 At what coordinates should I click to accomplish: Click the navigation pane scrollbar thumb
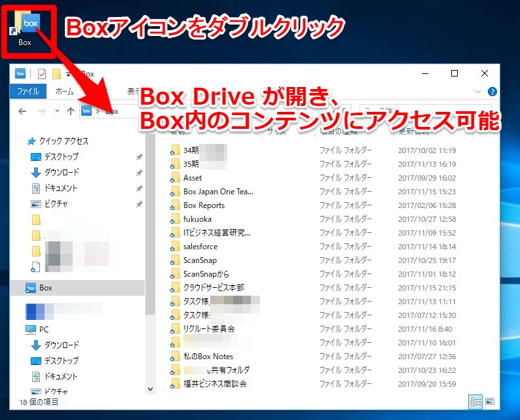point(150,224)
